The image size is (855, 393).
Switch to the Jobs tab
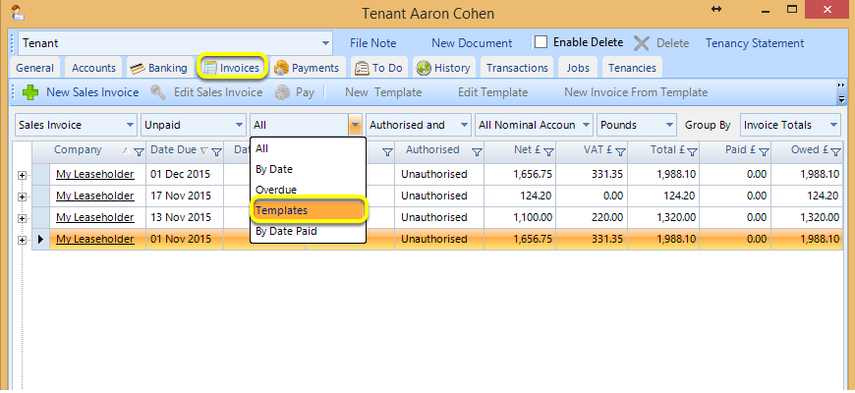578,68
